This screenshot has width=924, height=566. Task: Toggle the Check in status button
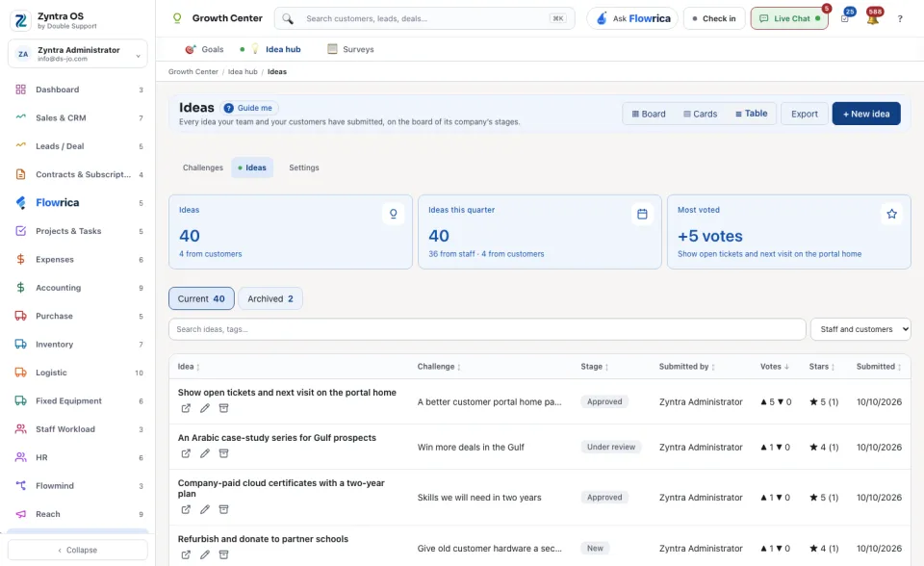click(x=714, y=19)
